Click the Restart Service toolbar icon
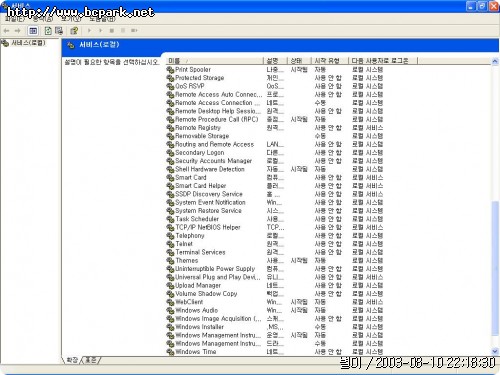 tap(134, 31)
